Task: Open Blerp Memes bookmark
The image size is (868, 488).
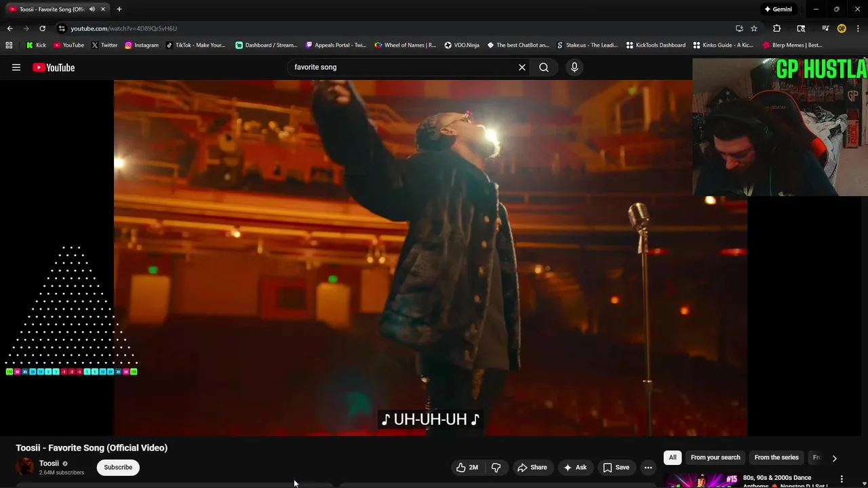Action: (x=793, y=45)
